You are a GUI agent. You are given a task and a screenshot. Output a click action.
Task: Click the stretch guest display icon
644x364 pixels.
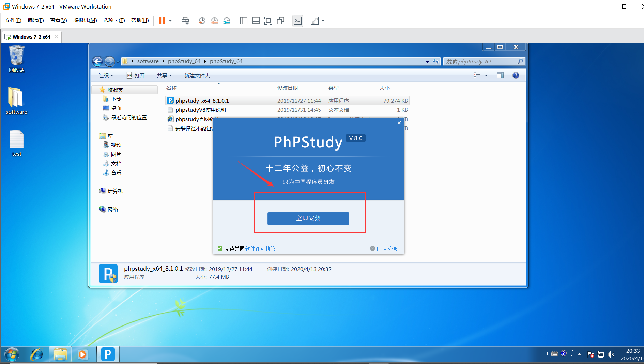point(315,21)
